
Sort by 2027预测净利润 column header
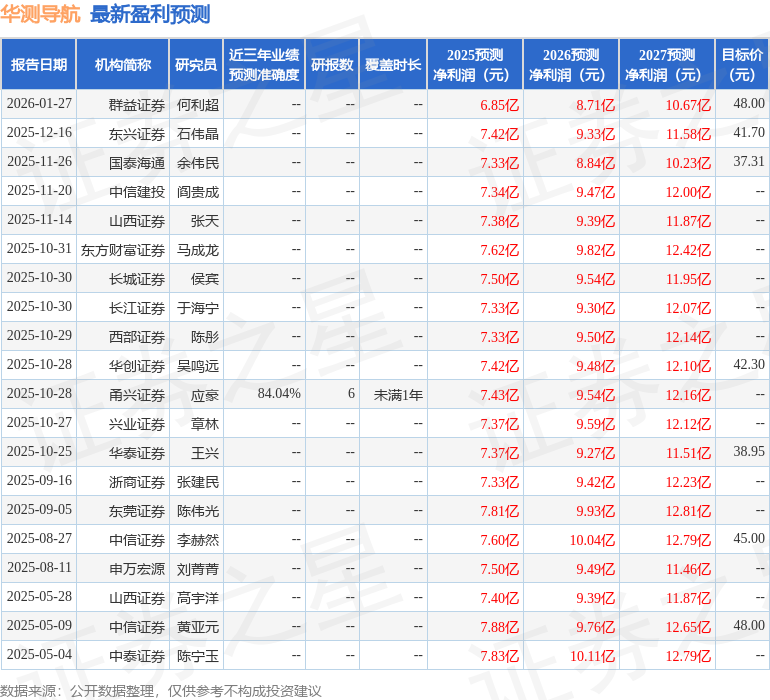667,65
